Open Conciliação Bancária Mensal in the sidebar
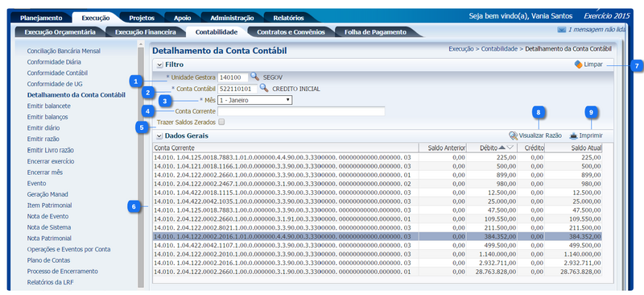644x295 pixels. 64,51
